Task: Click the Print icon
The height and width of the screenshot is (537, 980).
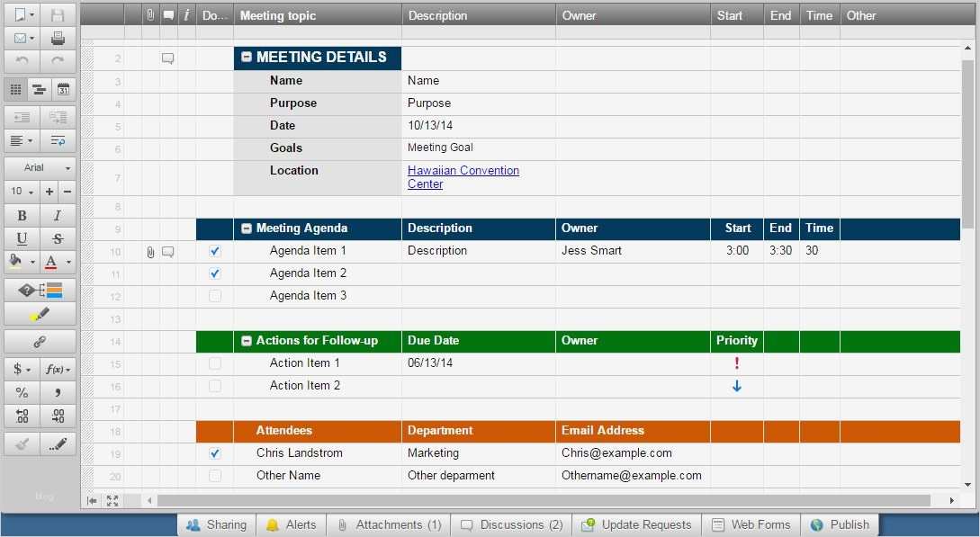Action: tap(58, 38)
